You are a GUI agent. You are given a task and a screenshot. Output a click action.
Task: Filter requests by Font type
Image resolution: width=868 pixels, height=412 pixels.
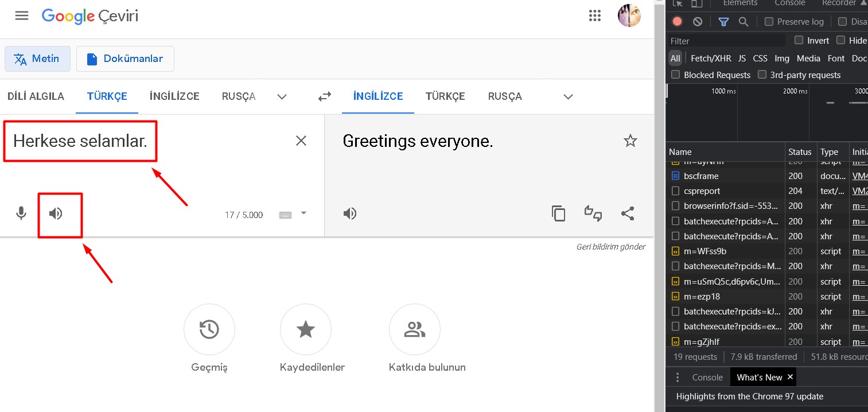point(836,58)
